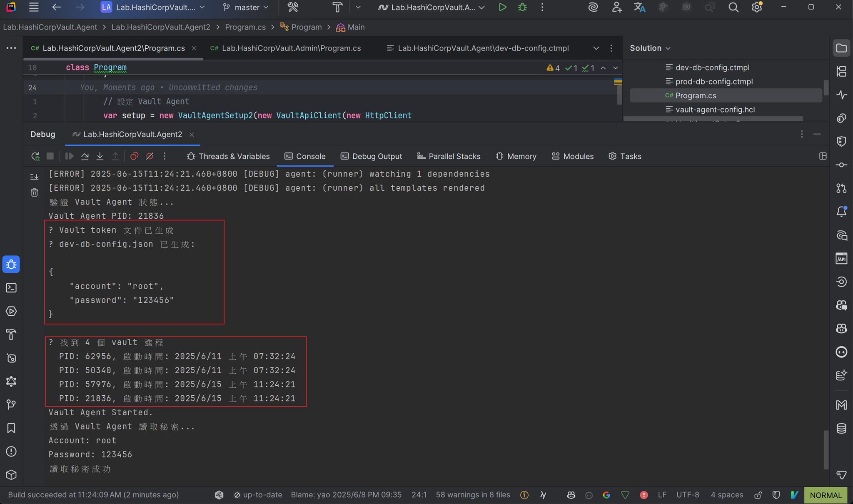The image size is (853, 504).
Task: Clear console with the trash icon
Action: [x=35, y=192]
